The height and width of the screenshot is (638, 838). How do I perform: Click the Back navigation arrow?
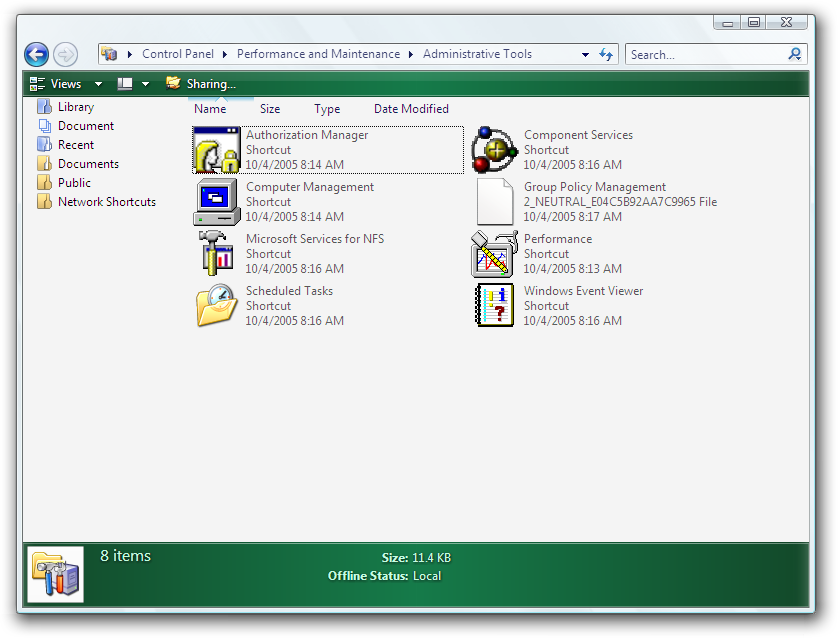click(x=36, y=54)
